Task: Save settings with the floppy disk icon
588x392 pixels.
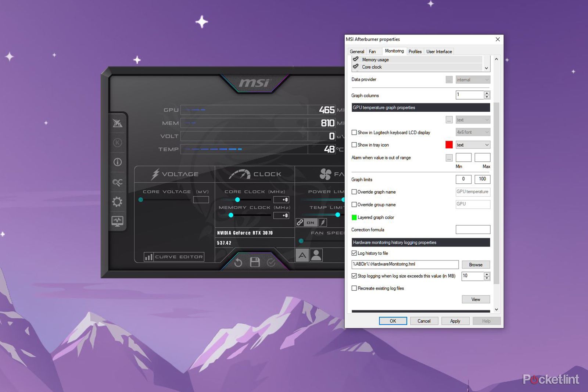Action: pyautogui.click(x=255, y=262)
